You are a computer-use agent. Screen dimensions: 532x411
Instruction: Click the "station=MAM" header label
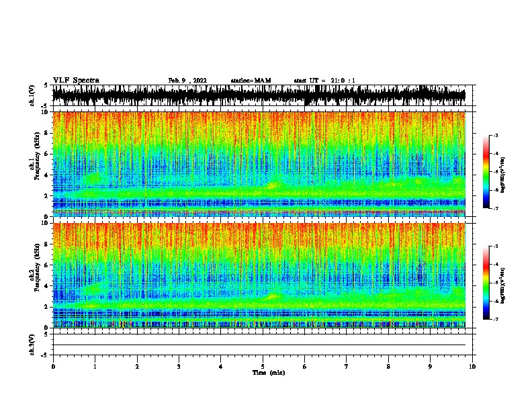tap(251, 81)
